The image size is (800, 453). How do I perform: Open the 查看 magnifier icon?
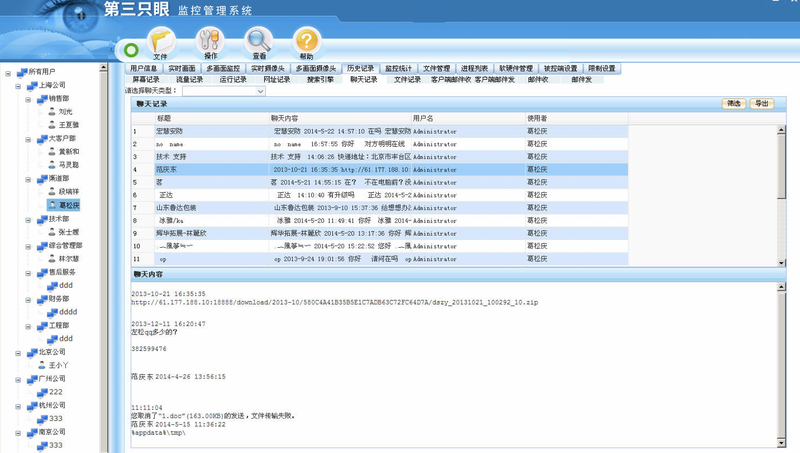click(259, 43)
